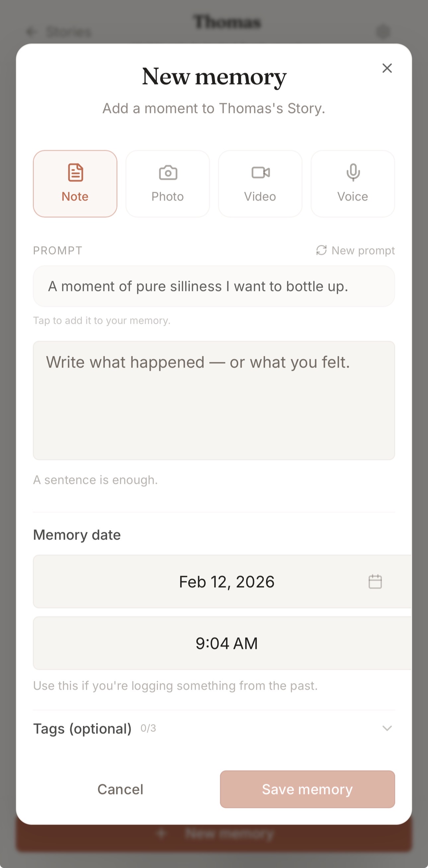
Task: Cancel creating the memory
Action: (x=120, y=789)
